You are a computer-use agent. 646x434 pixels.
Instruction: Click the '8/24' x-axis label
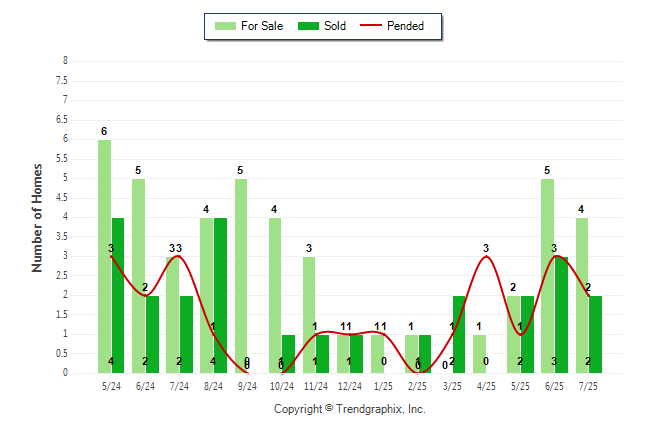click(x=213, y=386)
